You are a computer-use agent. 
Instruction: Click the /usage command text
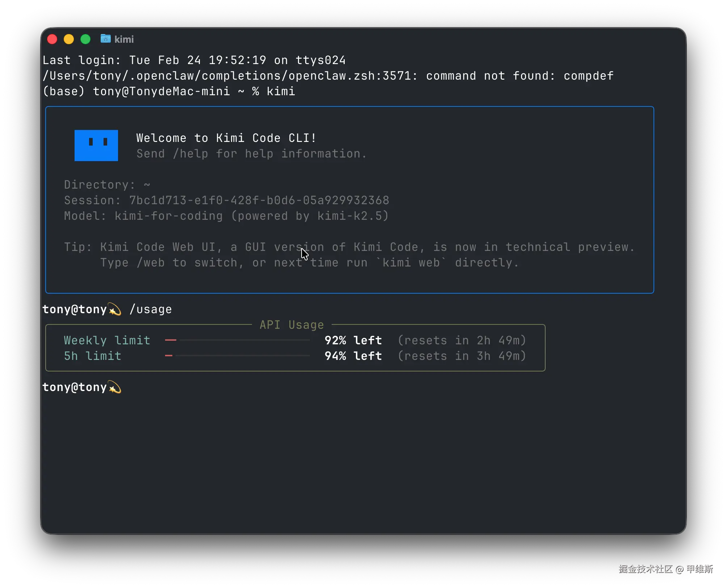tap(151, 310)
